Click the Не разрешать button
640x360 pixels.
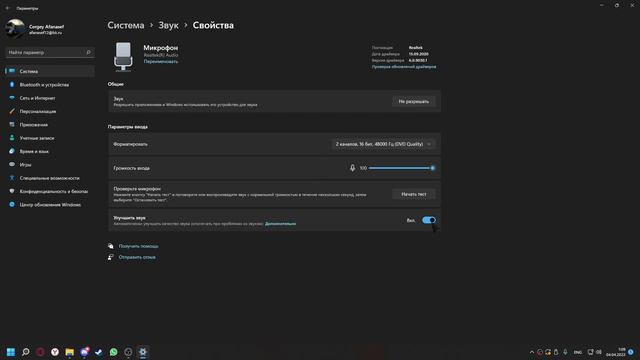click(413, 101)
